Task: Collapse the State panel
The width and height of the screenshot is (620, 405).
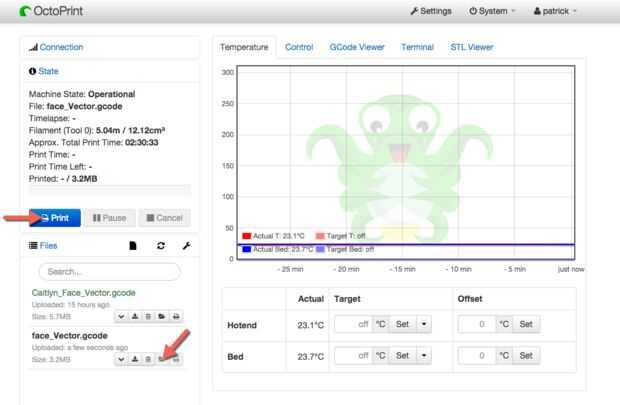Action: pos(48,71)
